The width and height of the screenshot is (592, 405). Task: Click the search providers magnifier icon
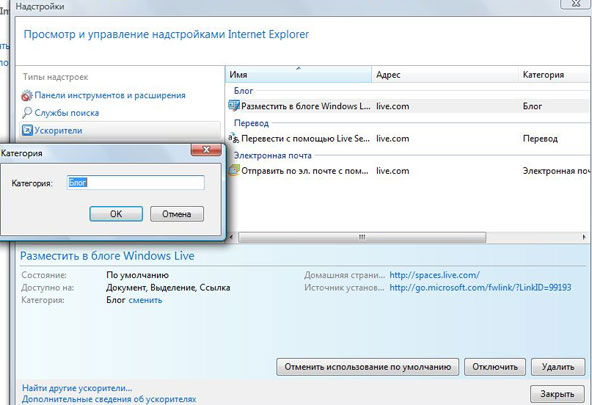click(27, 112)
